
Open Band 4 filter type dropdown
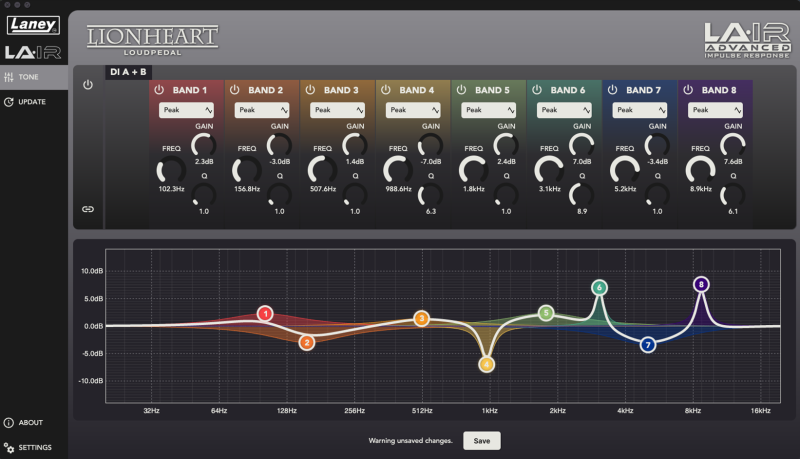pos(413,110)
